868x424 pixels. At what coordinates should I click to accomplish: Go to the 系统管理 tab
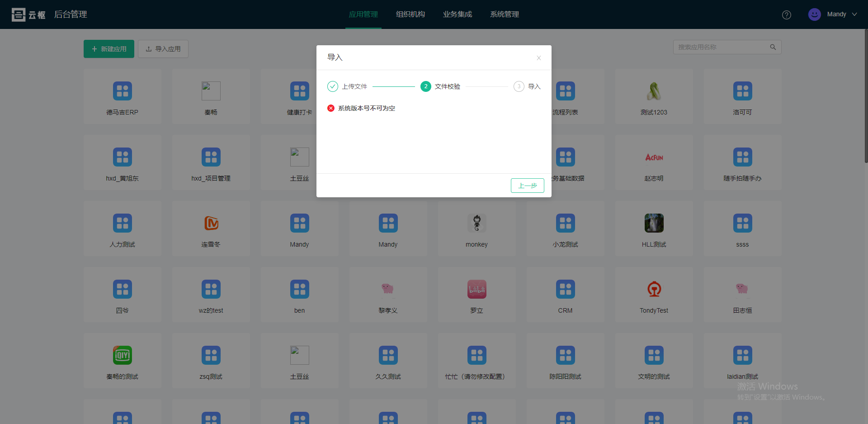[x=505, y=14]
